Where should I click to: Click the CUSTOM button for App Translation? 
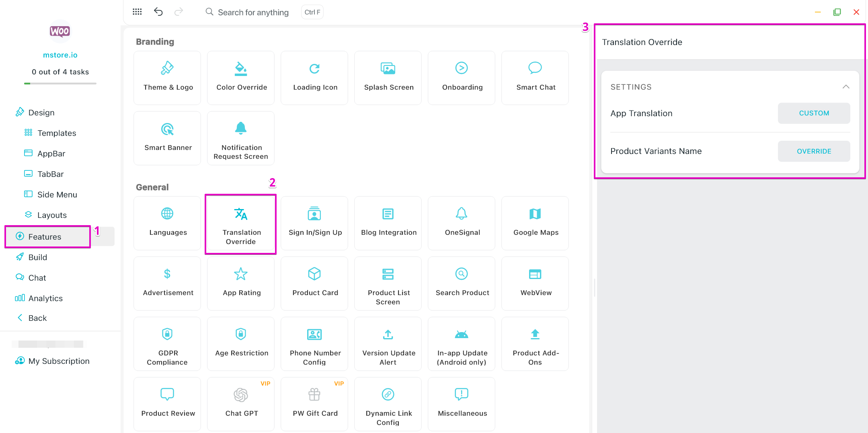point(814,113)
